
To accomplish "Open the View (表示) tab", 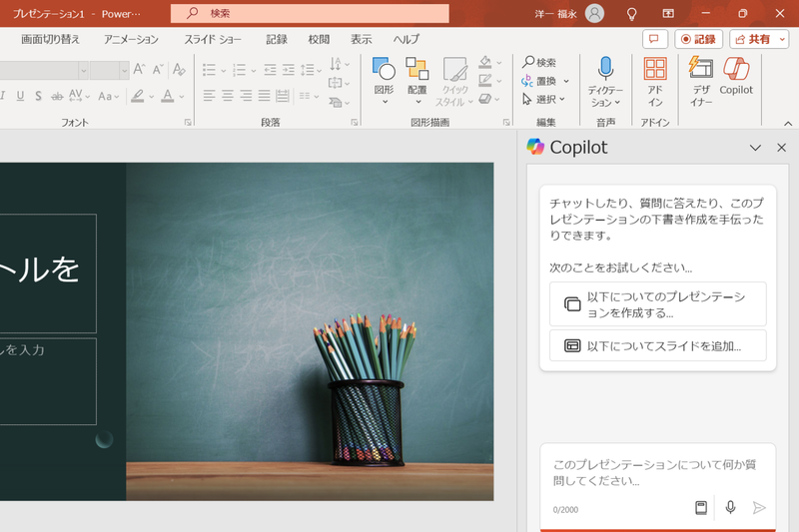I will (x=362, y=39).
